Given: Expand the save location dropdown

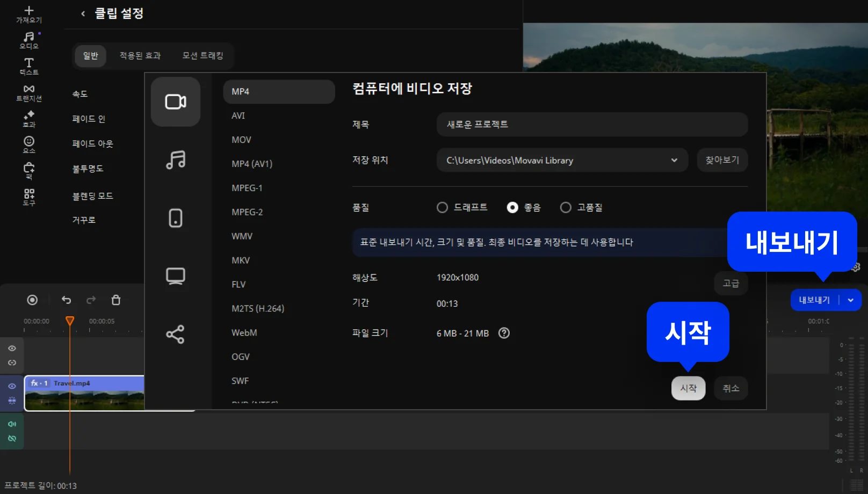Looking at the screenshot, I should click(x=674, y=160).
